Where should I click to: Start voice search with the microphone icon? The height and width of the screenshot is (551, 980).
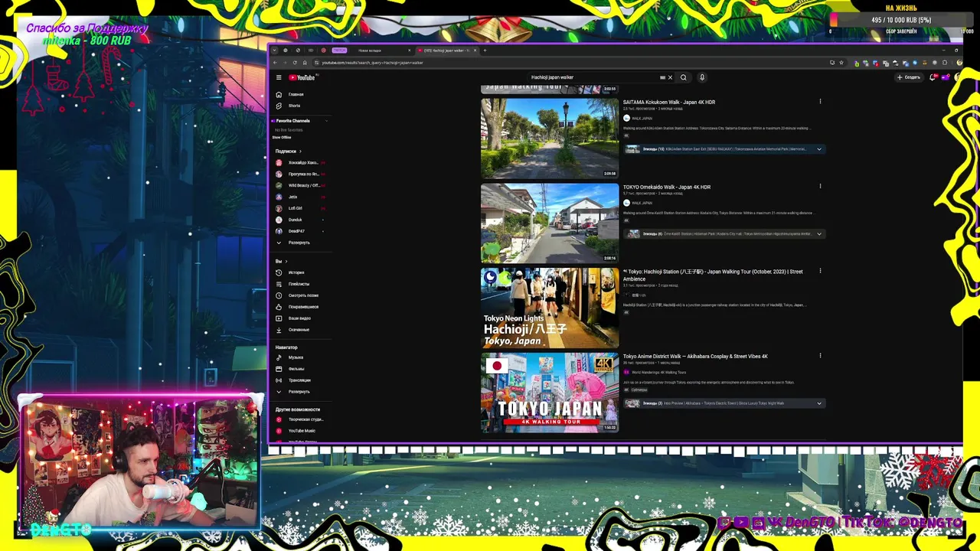click(701, 77)
